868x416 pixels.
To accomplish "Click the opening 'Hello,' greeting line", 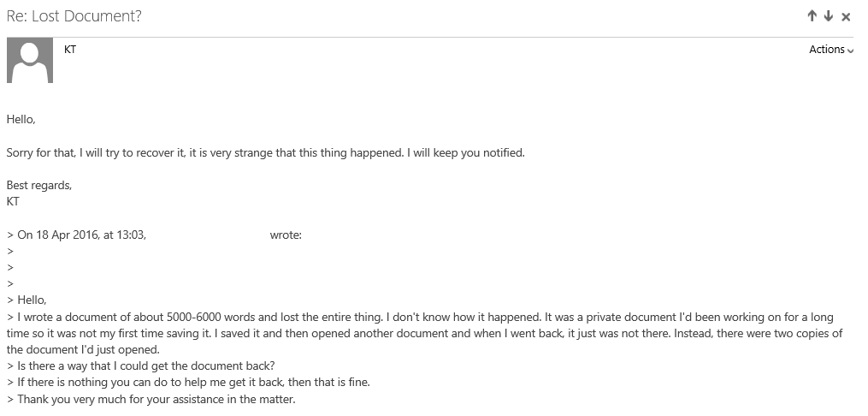I will point(21,118).
